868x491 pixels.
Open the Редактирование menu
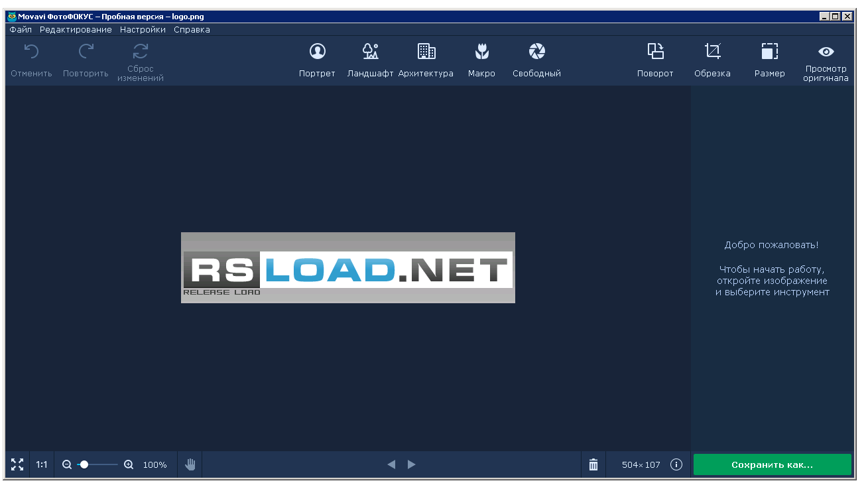click(76, 29)
